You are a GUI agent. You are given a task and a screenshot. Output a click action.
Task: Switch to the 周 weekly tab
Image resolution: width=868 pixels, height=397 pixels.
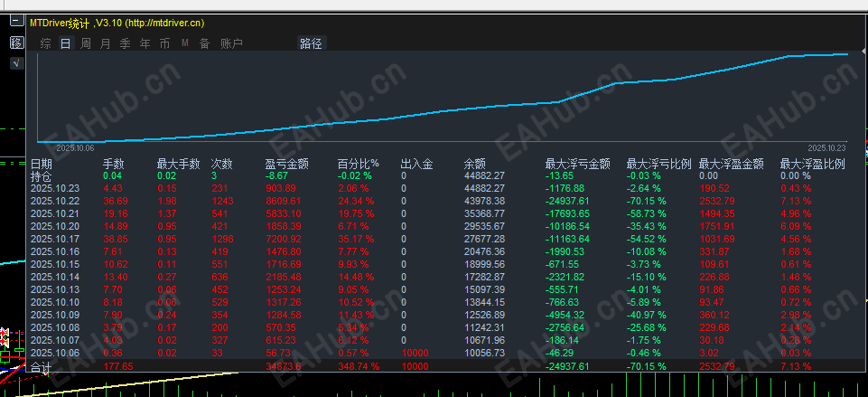(86, 43)
